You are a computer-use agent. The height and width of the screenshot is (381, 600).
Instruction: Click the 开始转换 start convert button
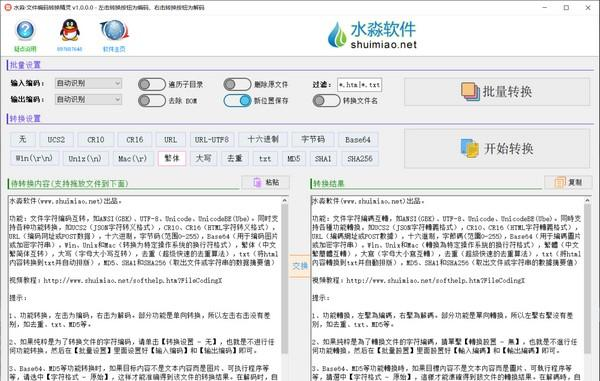tap(497, 148)
